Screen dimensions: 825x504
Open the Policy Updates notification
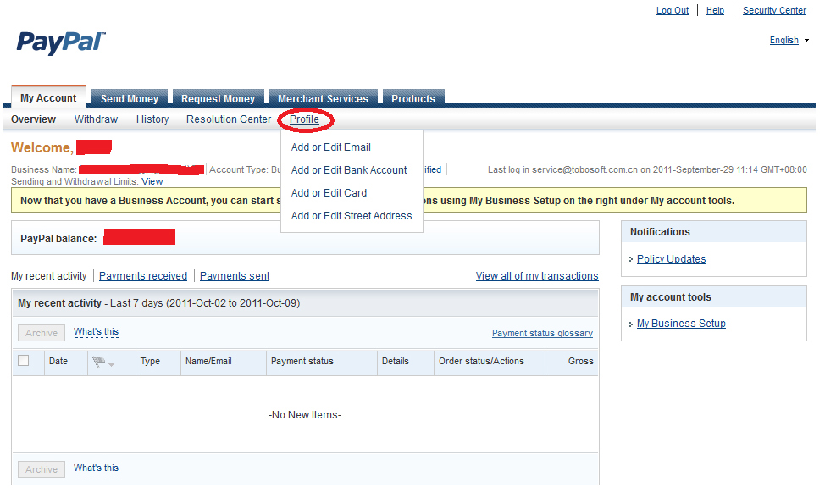[x=671, y=259]
